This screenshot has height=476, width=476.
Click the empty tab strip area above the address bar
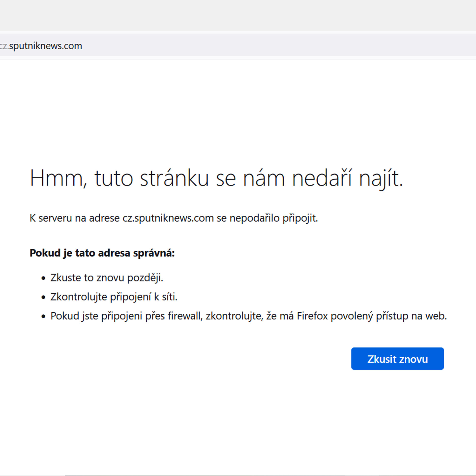[238, 15]
